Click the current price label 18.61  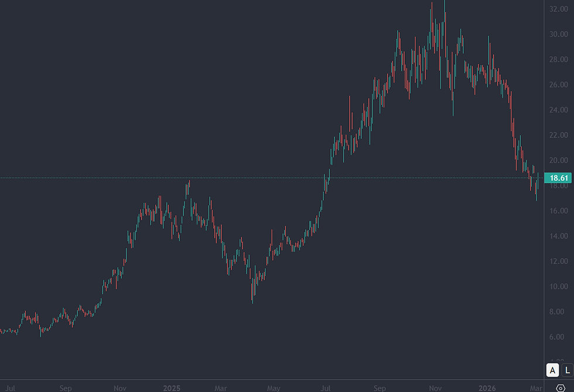pyautogui.click(x=558, y=178)
